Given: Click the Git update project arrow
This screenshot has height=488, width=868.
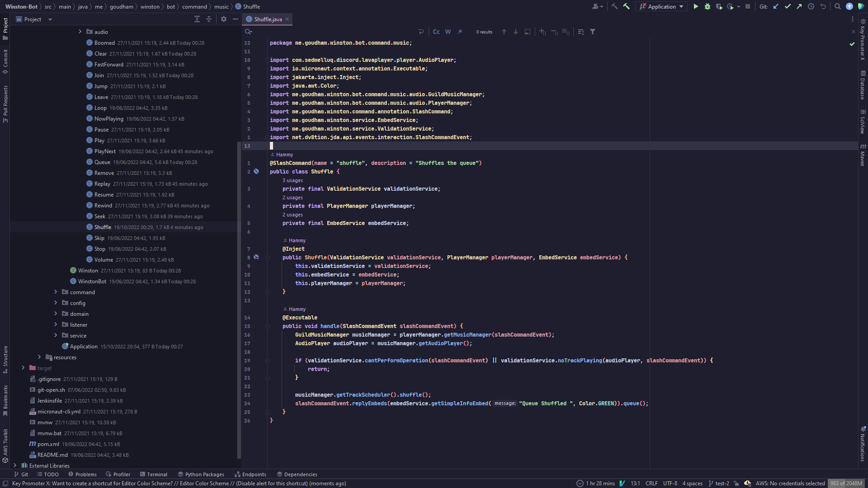Looking at the screenshot, I should point(776,6).
